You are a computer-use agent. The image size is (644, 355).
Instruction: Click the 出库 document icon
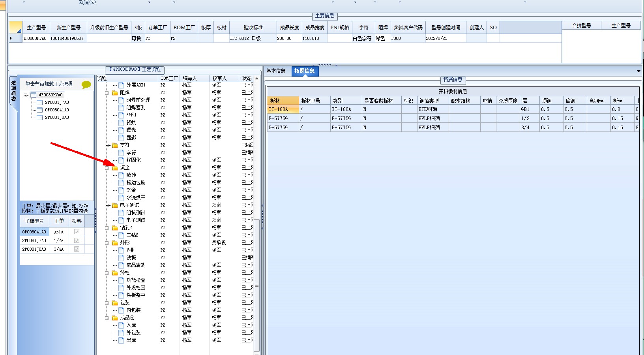[121, 340]
